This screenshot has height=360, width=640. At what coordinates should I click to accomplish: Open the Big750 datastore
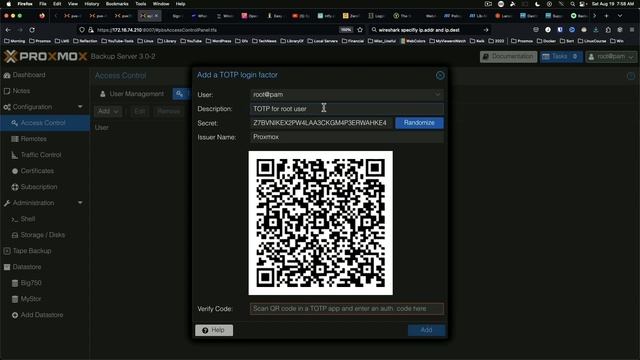coord(31,283)
